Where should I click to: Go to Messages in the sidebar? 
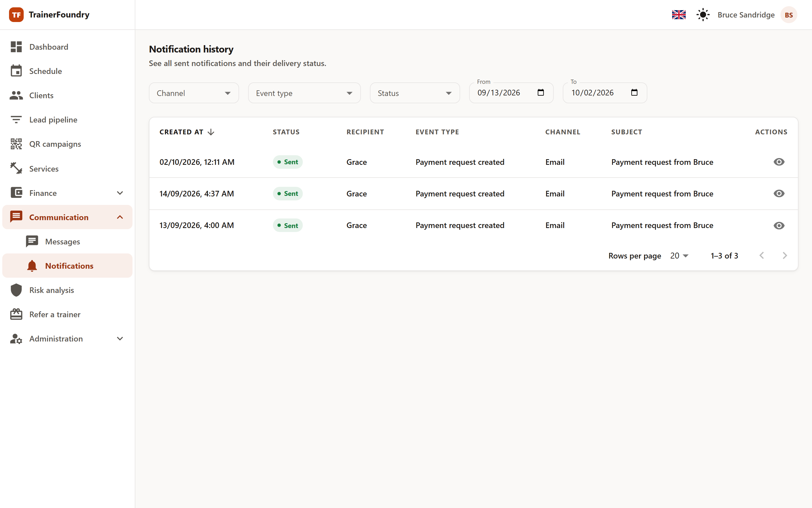pyautogui.click(x=67, y=242)
